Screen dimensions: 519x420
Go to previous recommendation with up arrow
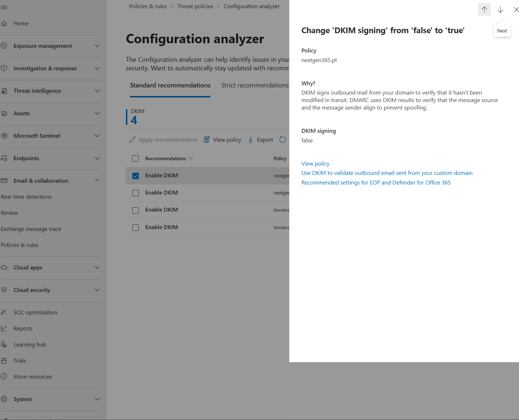pos(484,10)
